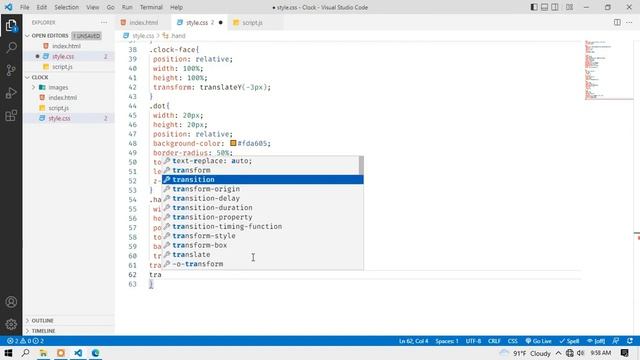Open the File menu
The width and height of the screenshot is (640, 360).
24,7
